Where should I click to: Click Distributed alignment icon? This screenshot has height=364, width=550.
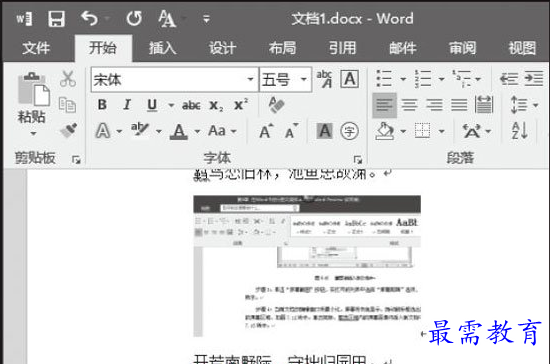[x=484, y=105]
